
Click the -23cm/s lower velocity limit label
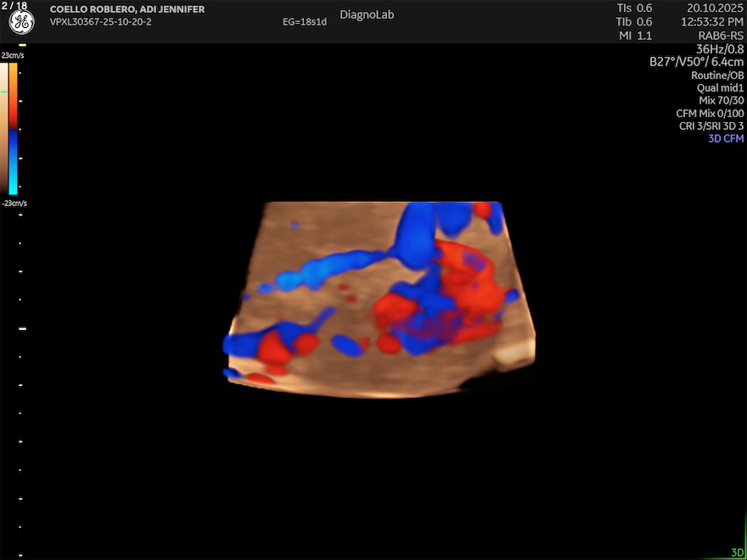pyautogui.click(x=14, y=204)
